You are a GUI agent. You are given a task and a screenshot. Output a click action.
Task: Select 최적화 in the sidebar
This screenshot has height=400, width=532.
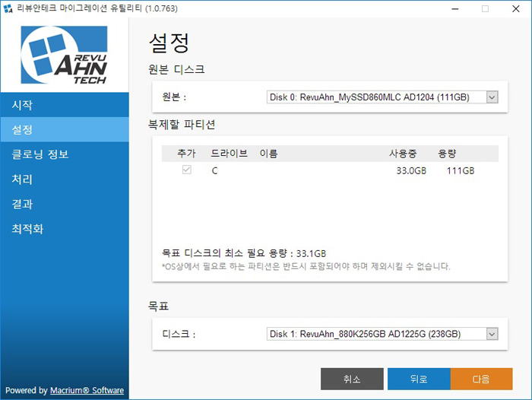28,229
